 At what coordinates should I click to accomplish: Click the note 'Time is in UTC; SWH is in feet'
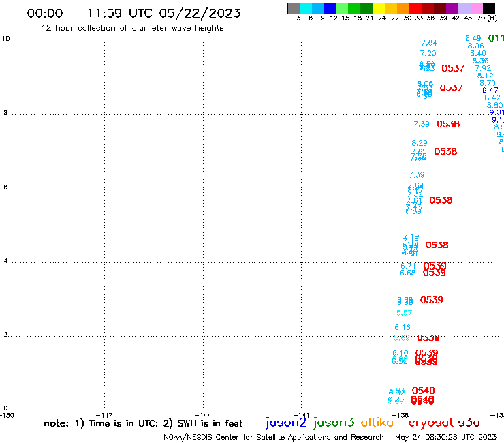point(143,423)
